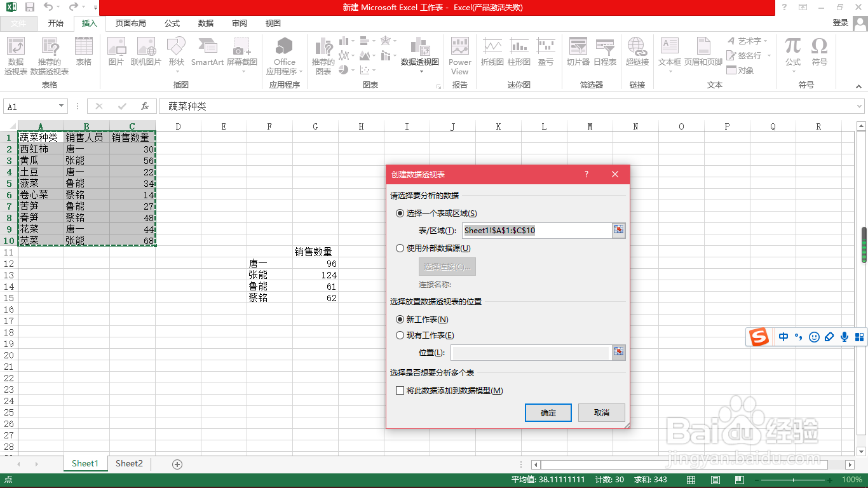
Task: Click the 切片器 slicer icon
Action: (x=578, y=52)
